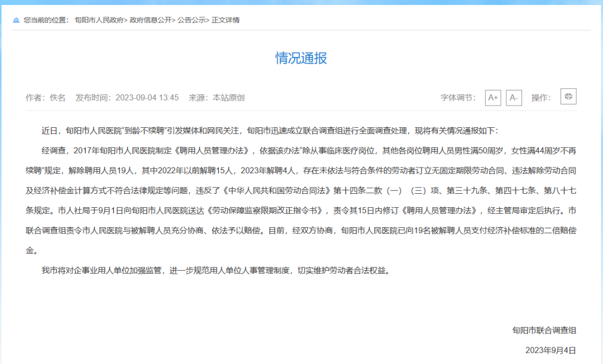
Task: Open the 旬阳市人民政府 breadcrumb link
Action: coord(99,20)
